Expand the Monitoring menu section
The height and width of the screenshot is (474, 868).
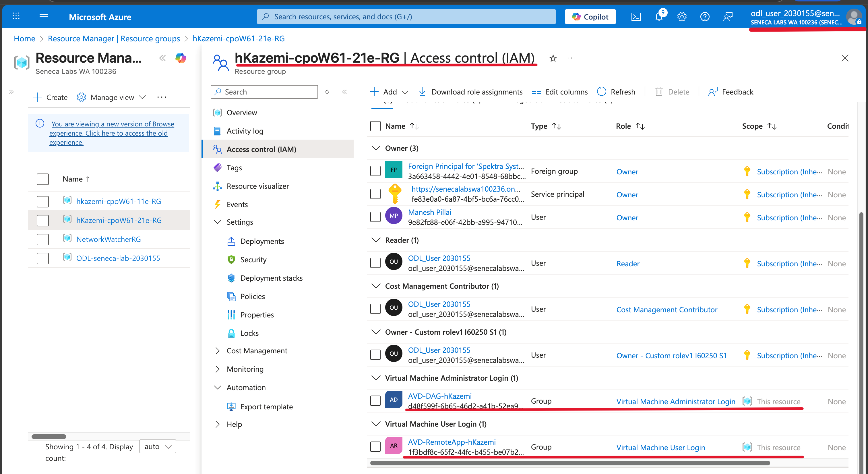(218, 369)
